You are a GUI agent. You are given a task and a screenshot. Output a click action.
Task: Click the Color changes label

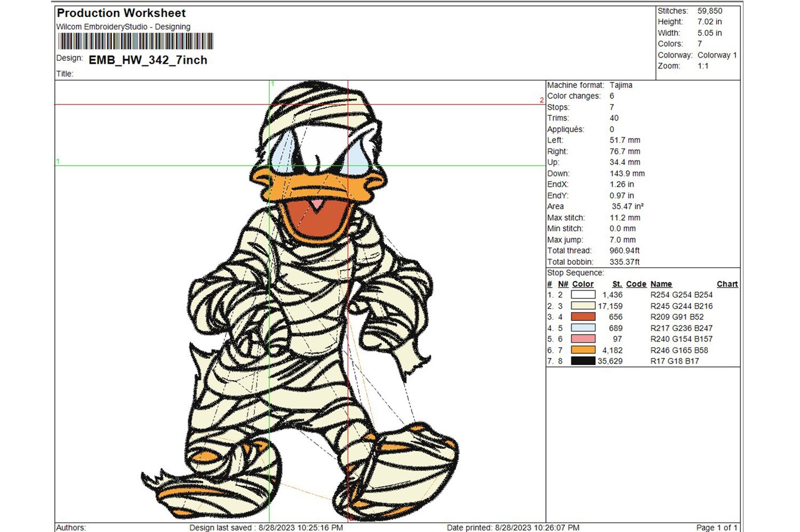pyautogui.click(x=574, y=96)
